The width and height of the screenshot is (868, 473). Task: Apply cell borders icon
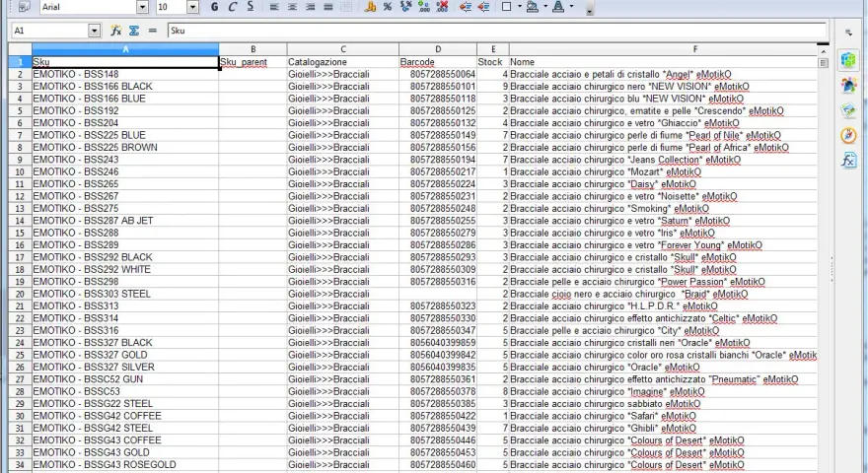(507, 7)
